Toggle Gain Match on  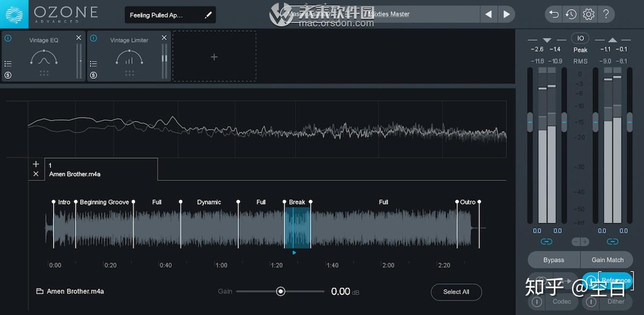[x=607, y=260]
